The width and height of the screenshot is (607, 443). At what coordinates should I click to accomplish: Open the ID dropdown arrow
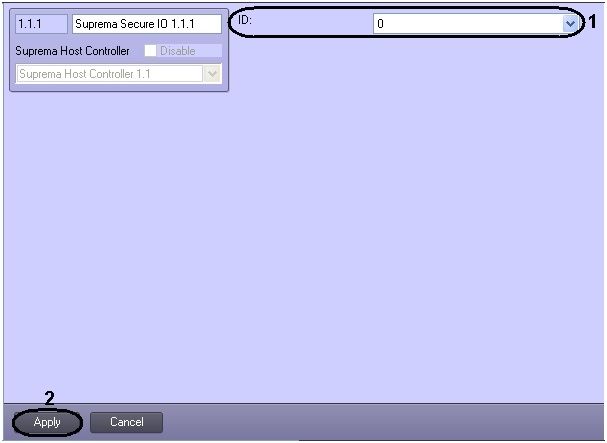coord(570,24)
